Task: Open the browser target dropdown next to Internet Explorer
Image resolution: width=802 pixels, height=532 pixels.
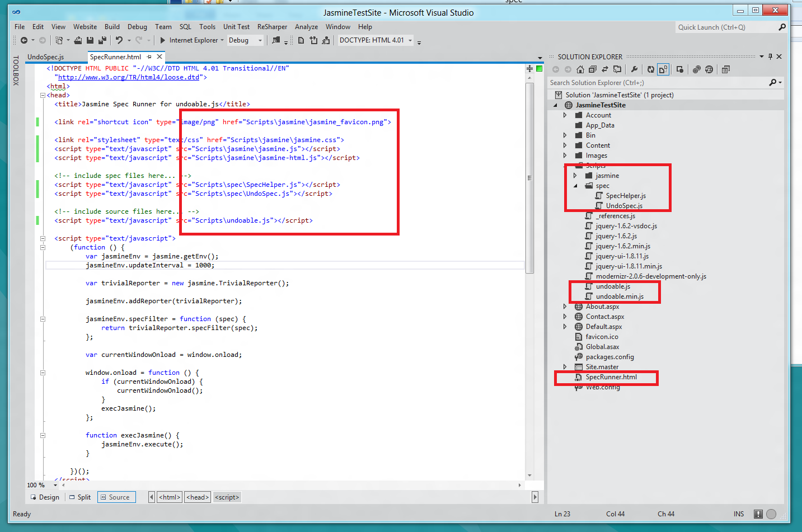Action: coord(222,40)
